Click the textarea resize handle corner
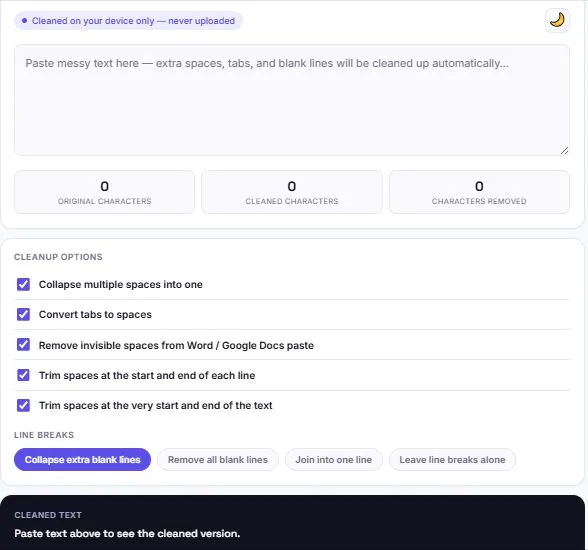The height and width of the screenshot is (550, 588). point(564,151)
